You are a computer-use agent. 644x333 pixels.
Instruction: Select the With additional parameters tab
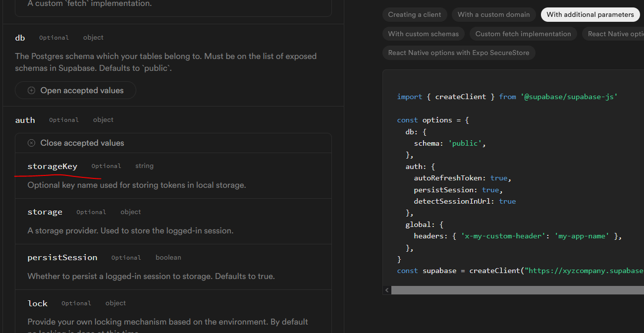click(590, 14)
